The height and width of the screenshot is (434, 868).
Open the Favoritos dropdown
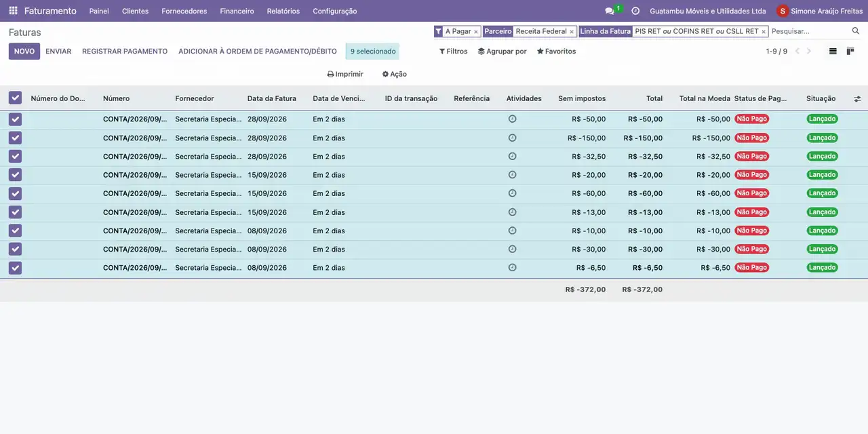[x=556, y=52]
